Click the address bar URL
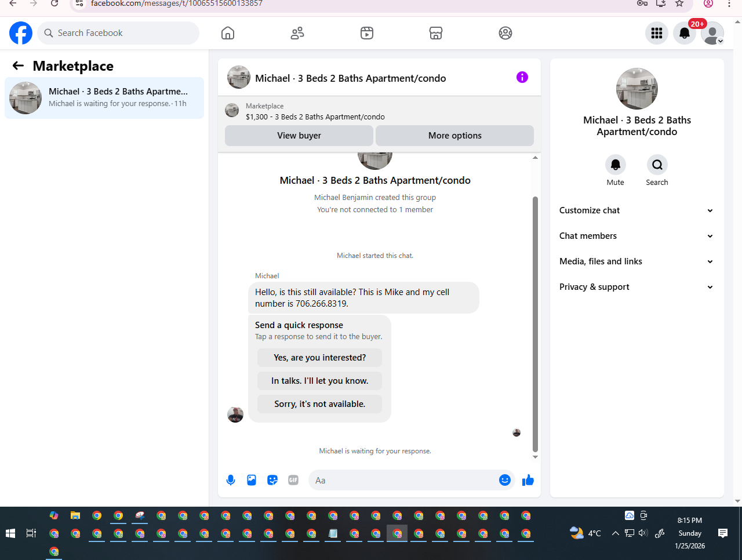Image resolution: width=742 pixels, height=560 pixels. (x=177, y=3)
